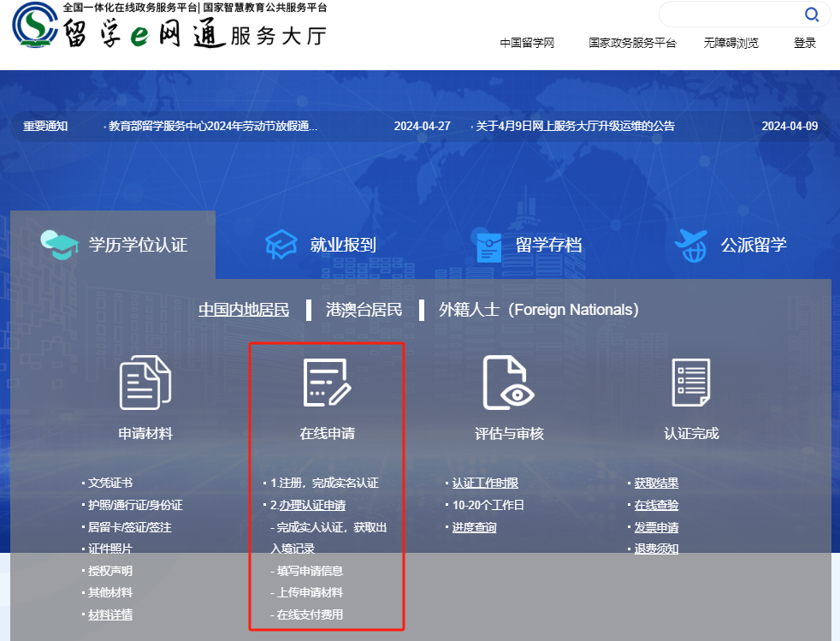Image resolution: width=840 pixels, height=641 pixels.
Task: Click the magnifier search icon
Action: pos(811,15)
